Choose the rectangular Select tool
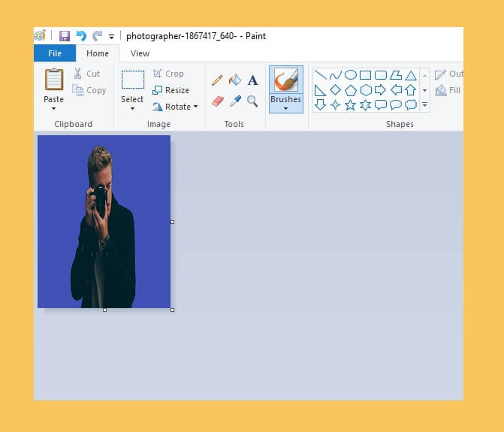The image size is (504, 432). click(133, 80)
